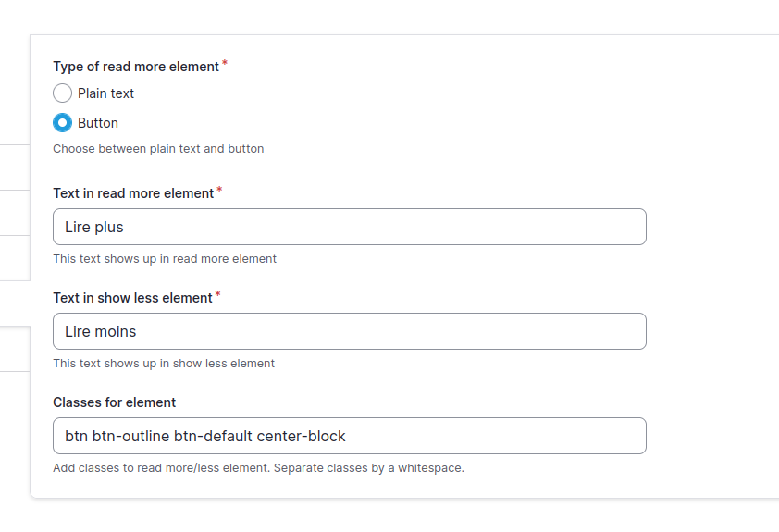Focus the field containing 'Lire moins'
779x532 pixels.
tap(350, 331)
